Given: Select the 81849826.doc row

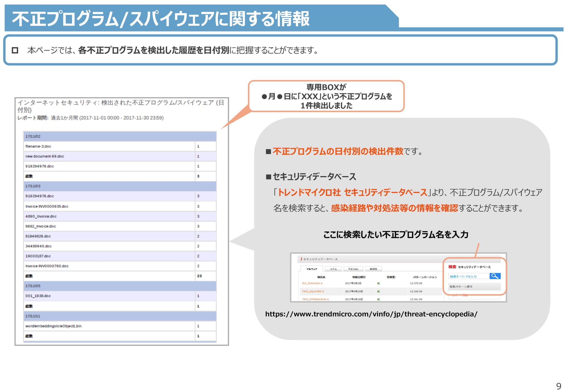Looking at the screenshot, I should (x=120, y=236).
